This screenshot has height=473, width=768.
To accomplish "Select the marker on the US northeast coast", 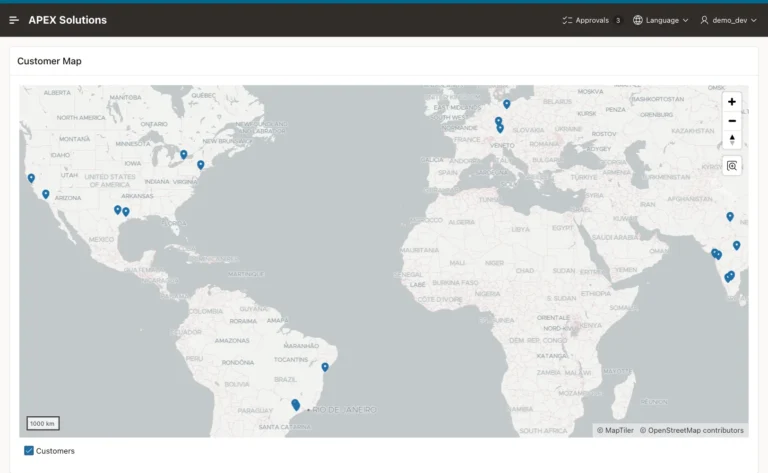I will pyautogui.click(x=201, y=165).
